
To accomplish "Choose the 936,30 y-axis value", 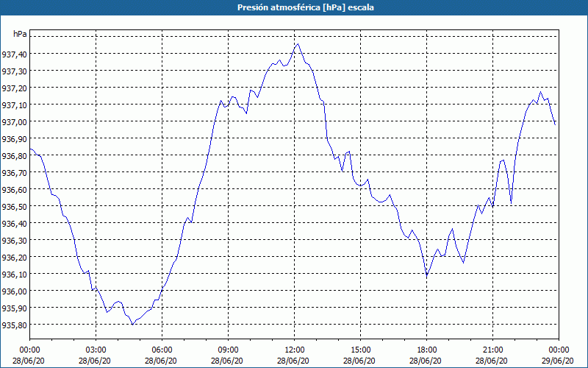I will [x=15, y=241].
